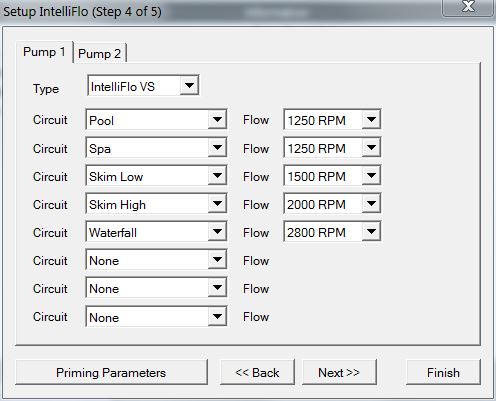
Task: Expand the 1500 RPM flow dropdown
Action: point(332,176)
